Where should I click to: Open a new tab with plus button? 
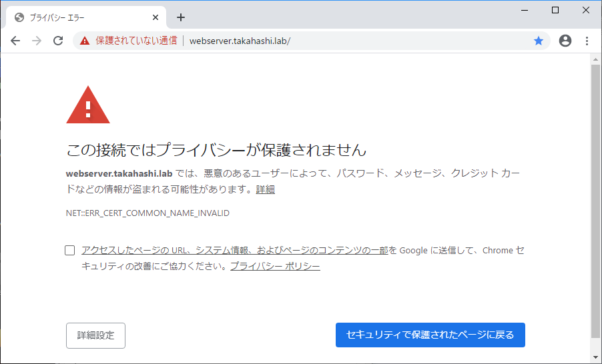pos(181,17)
